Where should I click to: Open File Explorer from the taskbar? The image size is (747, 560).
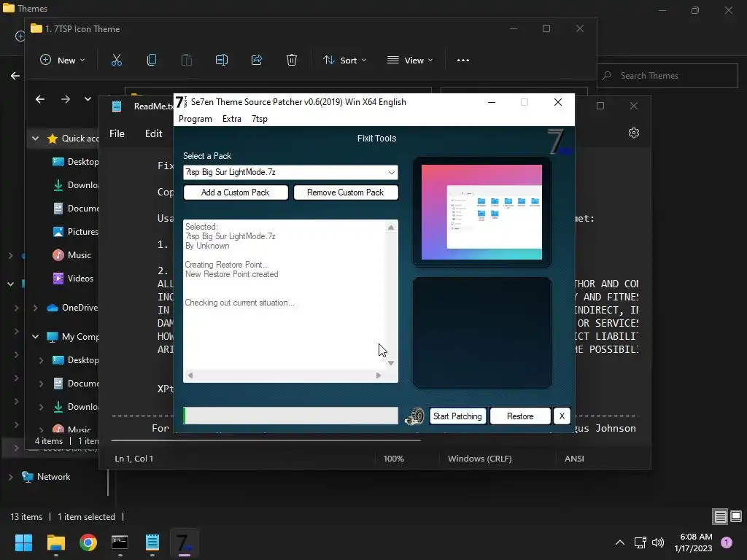[x=55, y=542]
